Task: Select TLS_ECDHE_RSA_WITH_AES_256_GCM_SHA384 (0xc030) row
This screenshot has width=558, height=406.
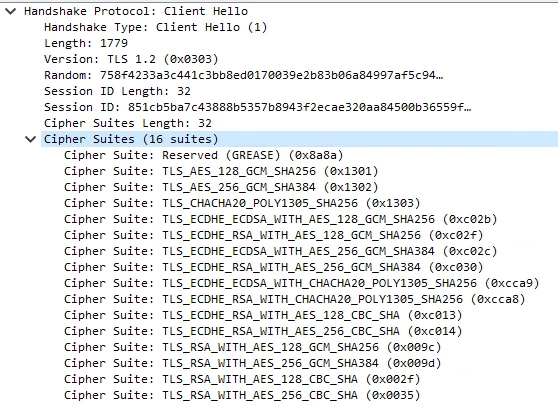Action: [x=274, y=267]
